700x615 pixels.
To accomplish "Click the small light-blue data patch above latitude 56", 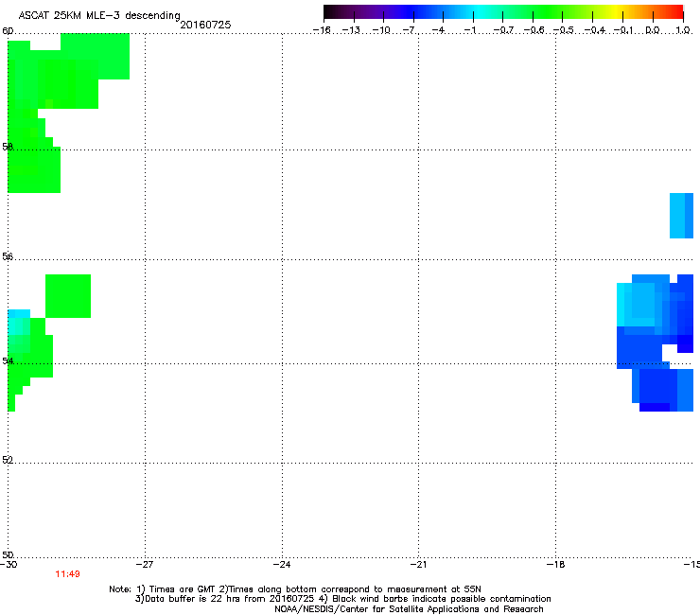I will [681, 216].
